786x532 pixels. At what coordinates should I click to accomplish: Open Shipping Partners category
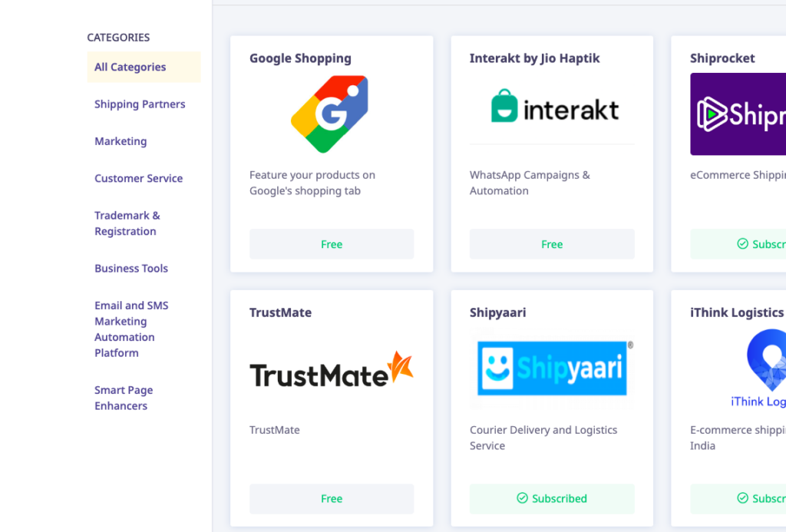coord(140,104)
